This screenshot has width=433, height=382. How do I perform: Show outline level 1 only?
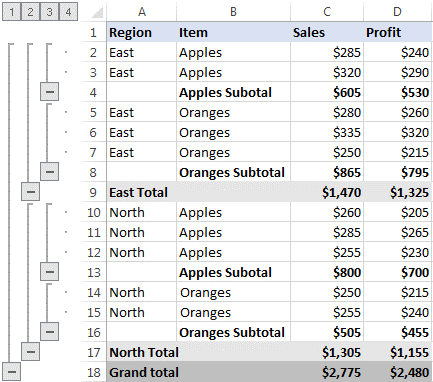(11, 12)
